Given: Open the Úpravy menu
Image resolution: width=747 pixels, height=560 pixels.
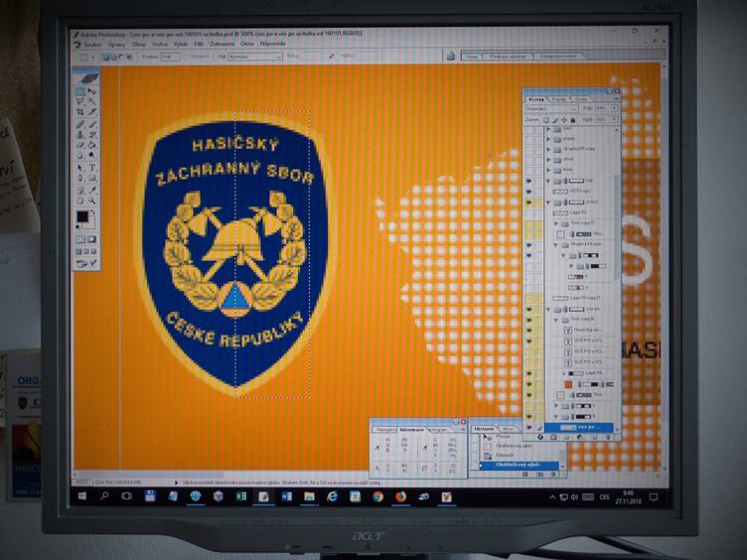Looking at the screenshot, I should coord(116,45).
